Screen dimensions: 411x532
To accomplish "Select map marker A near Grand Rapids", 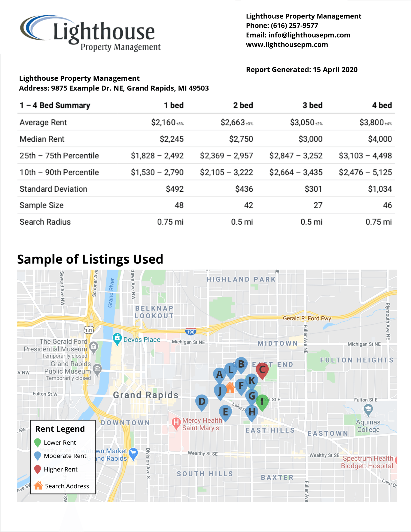I will point(219,374).
